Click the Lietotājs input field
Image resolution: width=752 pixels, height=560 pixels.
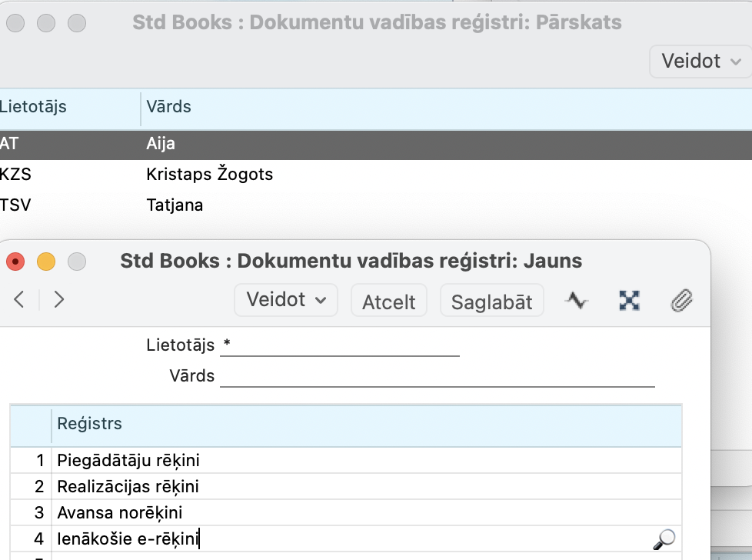[x=339, y=346]
